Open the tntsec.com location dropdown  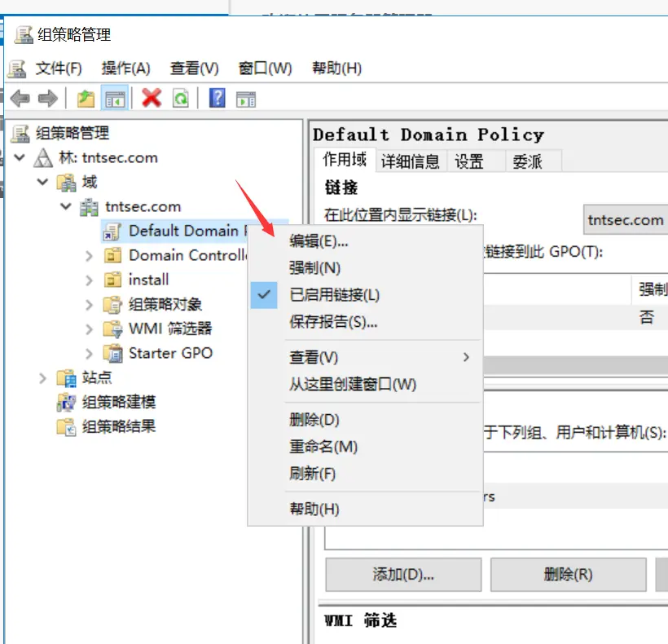click(x=625, y=220)
